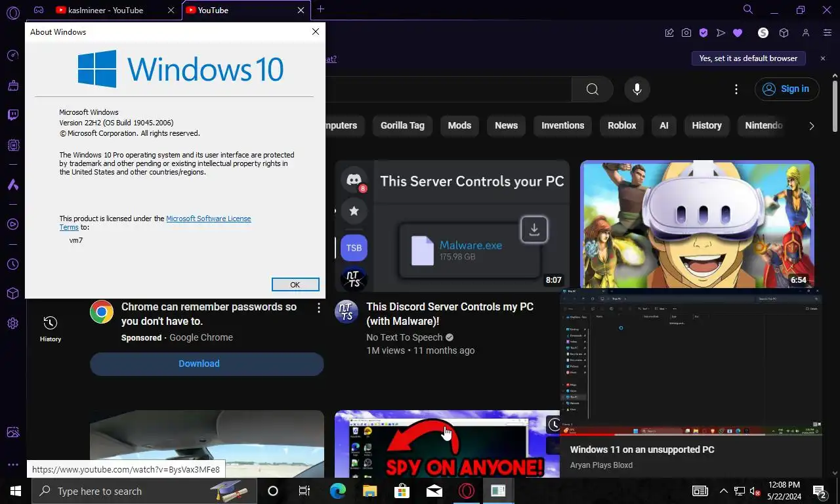Click the GX Corner gamepad icon
The image size is (840, 504).
39,10
